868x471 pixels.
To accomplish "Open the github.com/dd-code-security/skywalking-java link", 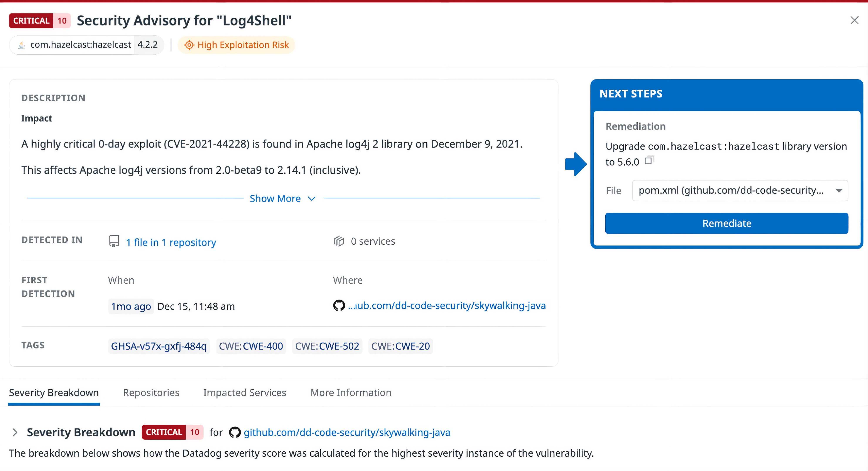I will coord(347,432).
